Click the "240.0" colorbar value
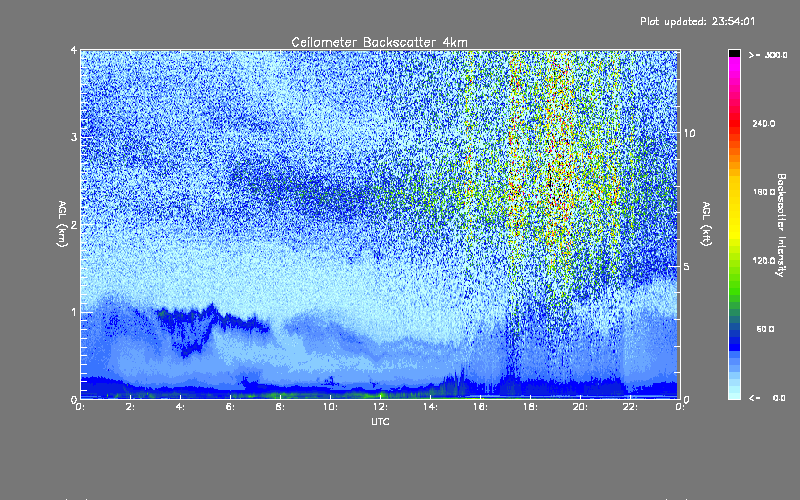 [764, 123]
